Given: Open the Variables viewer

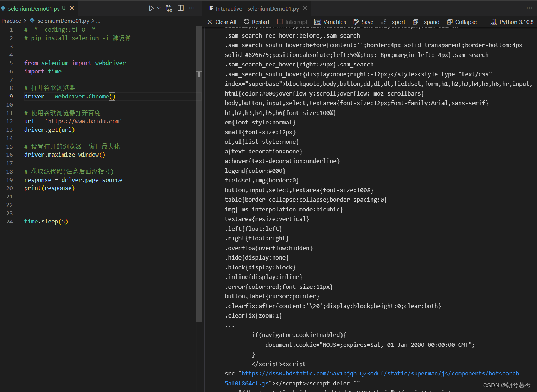Looking at the screenshot, I should [x=330, y=22].
